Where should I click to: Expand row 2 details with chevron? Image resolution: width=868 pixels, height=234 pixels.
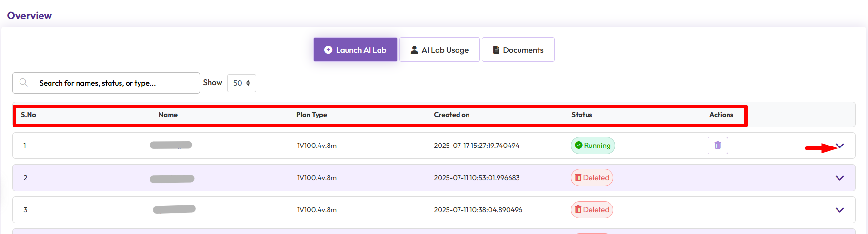(839, 178)
